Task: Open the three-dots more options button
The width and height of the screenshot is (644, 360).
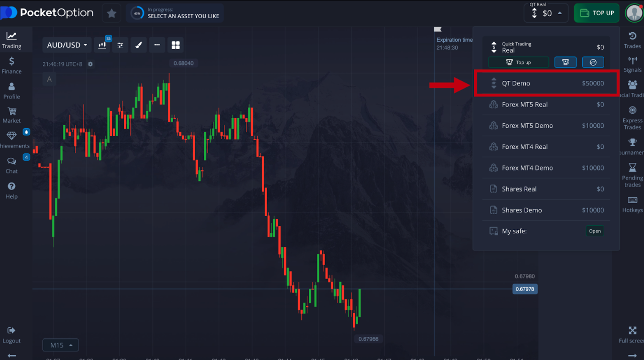Action: click(157, 45)
